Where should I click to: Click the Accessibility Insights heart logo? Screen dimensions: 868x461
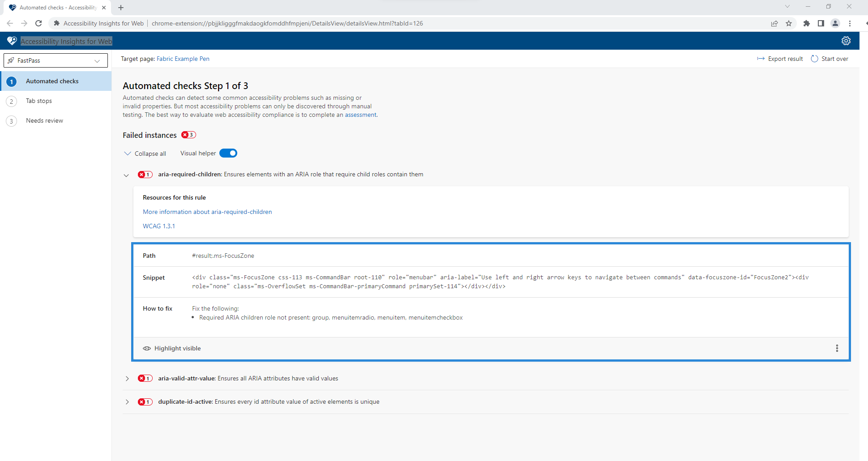coord(12,40)
